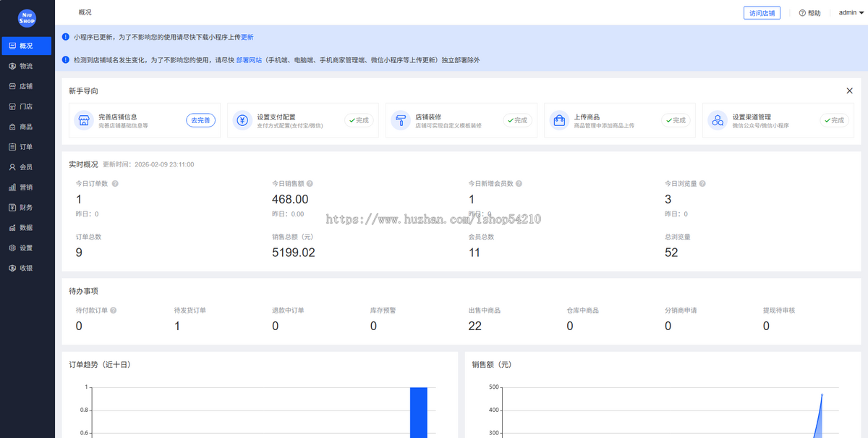Open the 商品 goods icon
Image resolution: width=868 pixels, height=438 pixels.
[x=12, y=127]
